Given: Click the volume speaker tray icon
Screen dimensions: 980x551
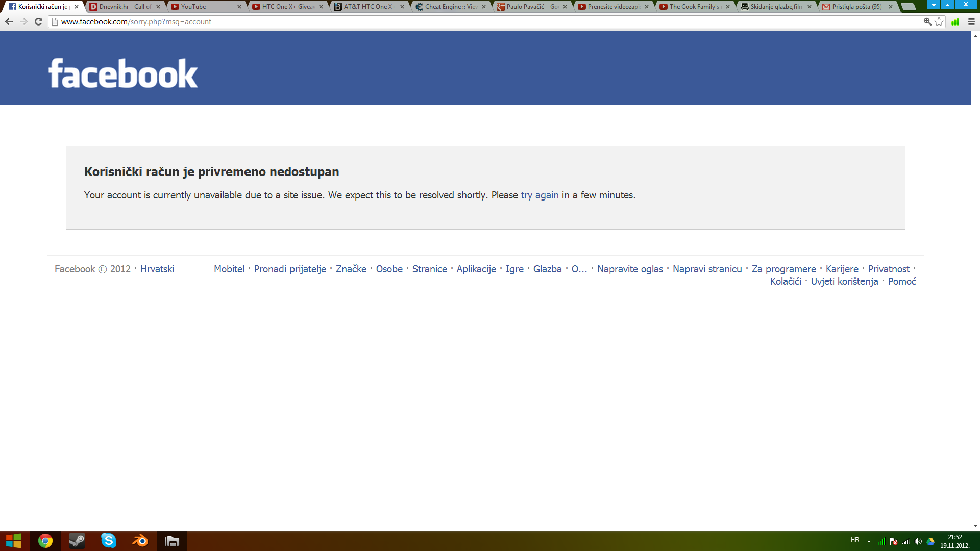Looking at the screenshot, I should coord(918,541).
